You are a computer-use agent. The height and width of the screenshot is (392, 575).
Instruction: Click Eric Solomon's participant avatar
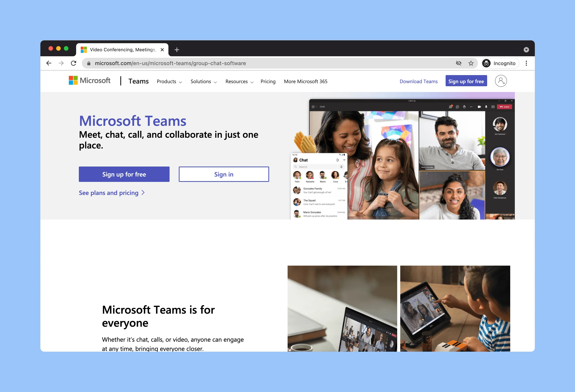click(x=500, y=124)
